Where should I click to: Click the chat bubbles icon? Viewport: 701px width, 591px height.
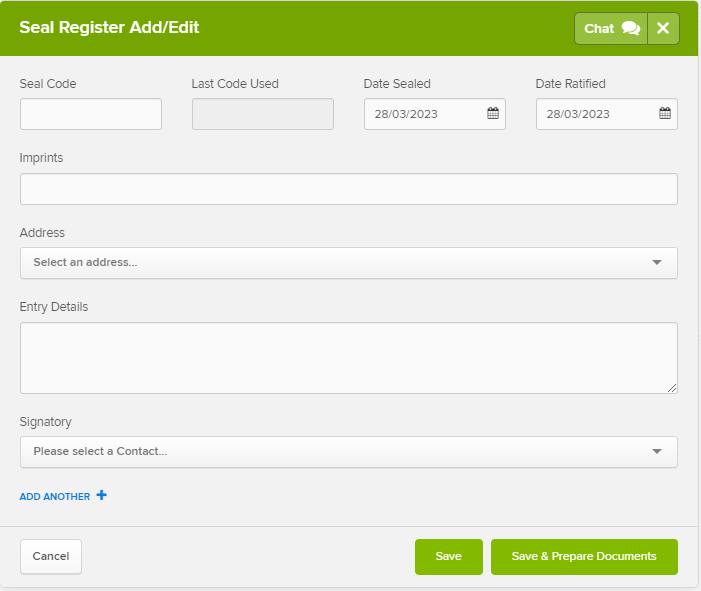630,28
